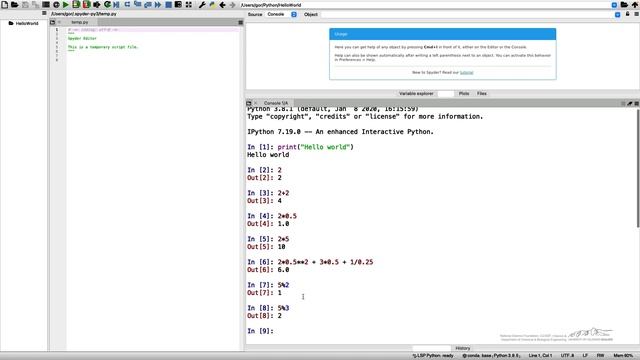The height and width of the screenshot is (360, 640).
Task: Close the Console 1/A tab
Action: (256, 103)
